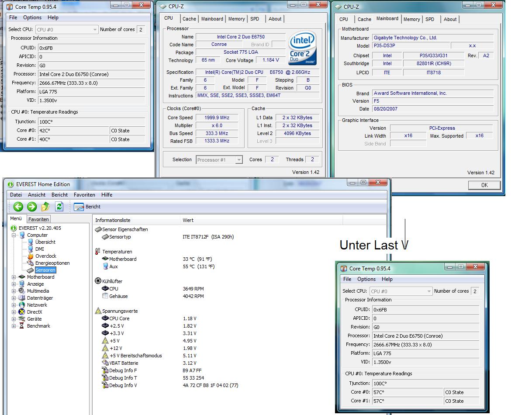This screenshot has width=532, height=415.
Task: Open Mainboard tab in left CPU-Z window
Action: (x=212, y=19)
